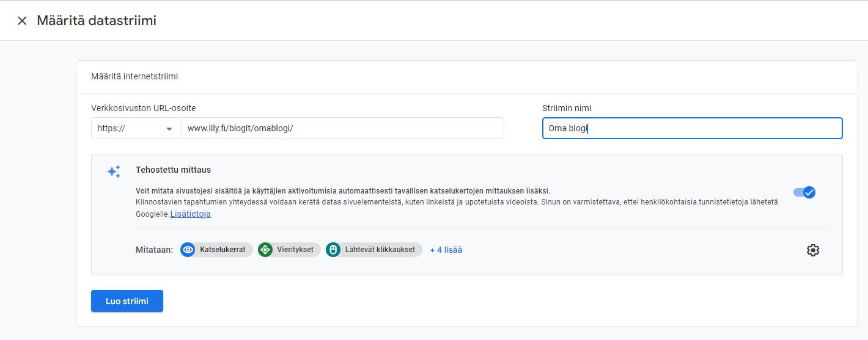Open the Lisätietoja link
The height and width of the screenshot is (340, 868).
(190, 214)
